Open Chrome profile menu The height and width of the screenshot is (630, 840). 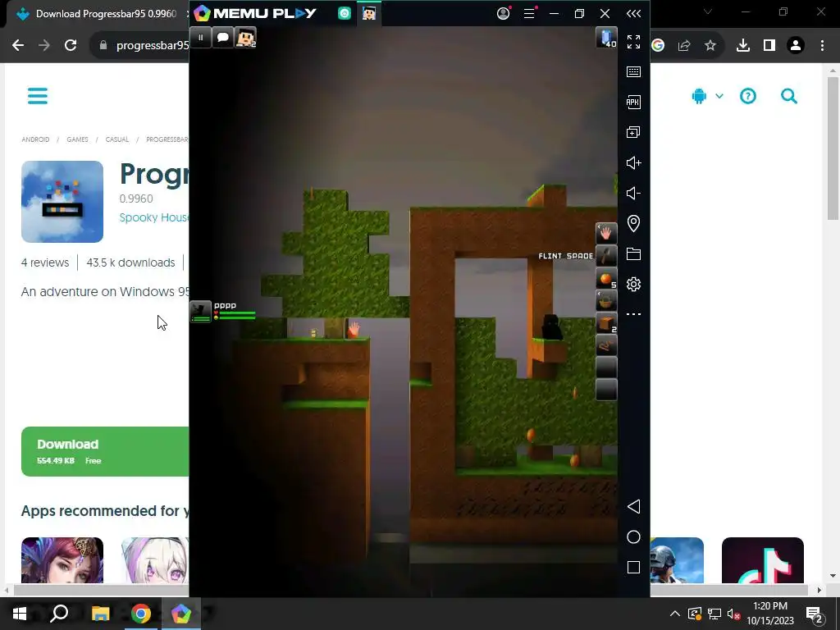796,46
